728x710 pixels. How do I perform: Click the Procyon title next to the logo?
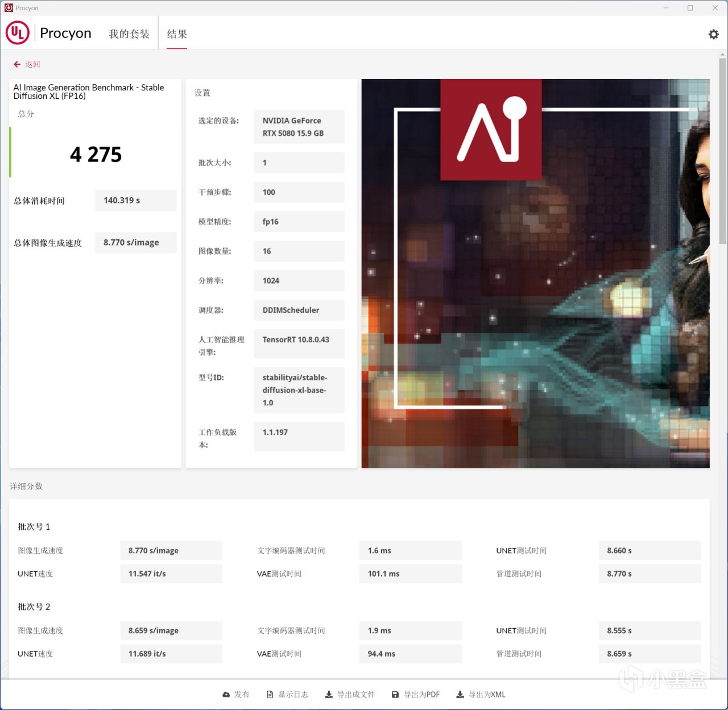(x=65, y=34)
